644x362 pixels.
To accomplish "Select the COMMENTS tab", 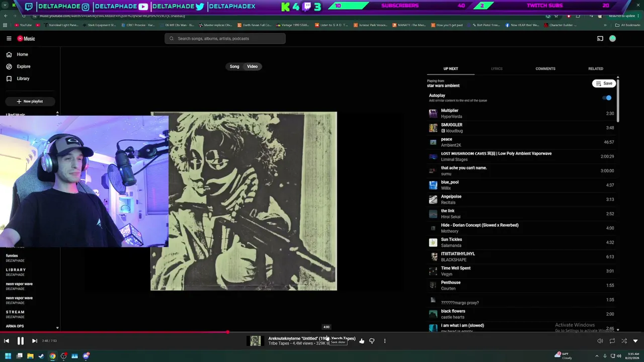I will point(545,69).
